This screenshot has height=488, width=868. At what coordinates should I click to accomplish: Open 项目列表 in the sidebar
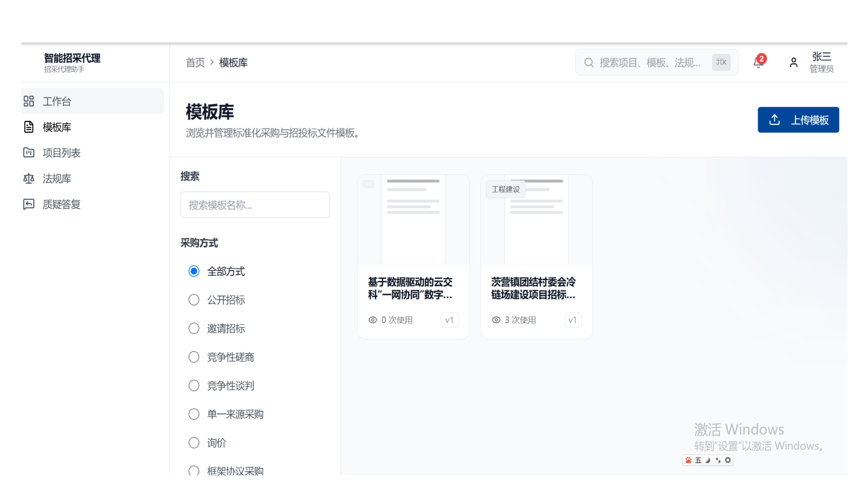(93, 153)
